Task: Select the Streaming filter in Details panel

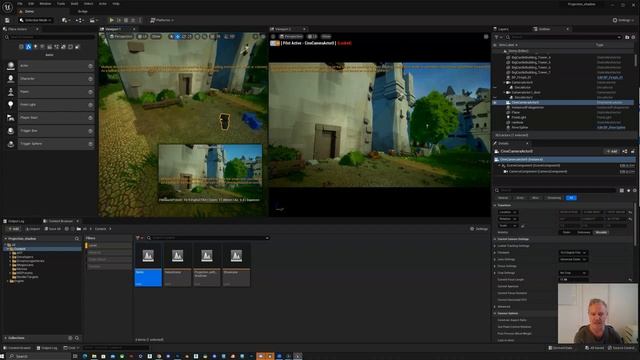Action: point(554,198)
